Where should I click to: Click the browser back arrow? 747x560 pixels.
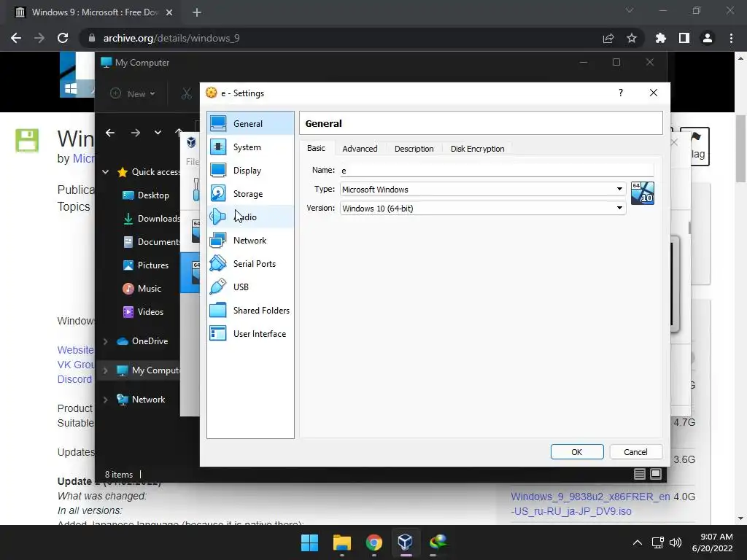coord(16,38)
